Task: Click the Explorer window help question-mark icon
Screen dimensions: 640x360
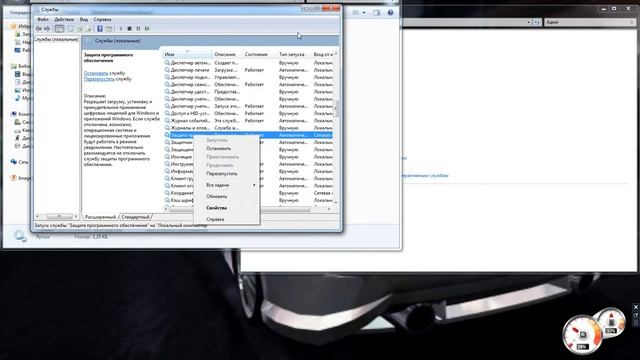Action: point(390,13)
